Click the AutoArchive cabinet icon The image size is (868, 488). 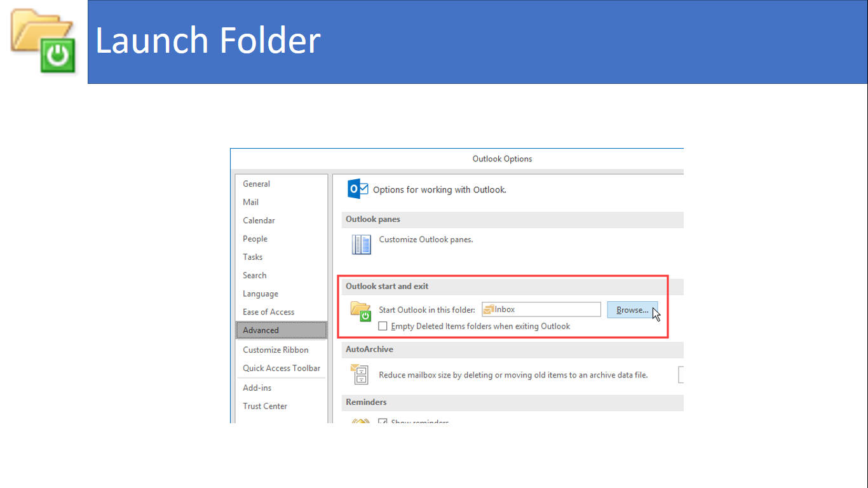click(360, 374)
